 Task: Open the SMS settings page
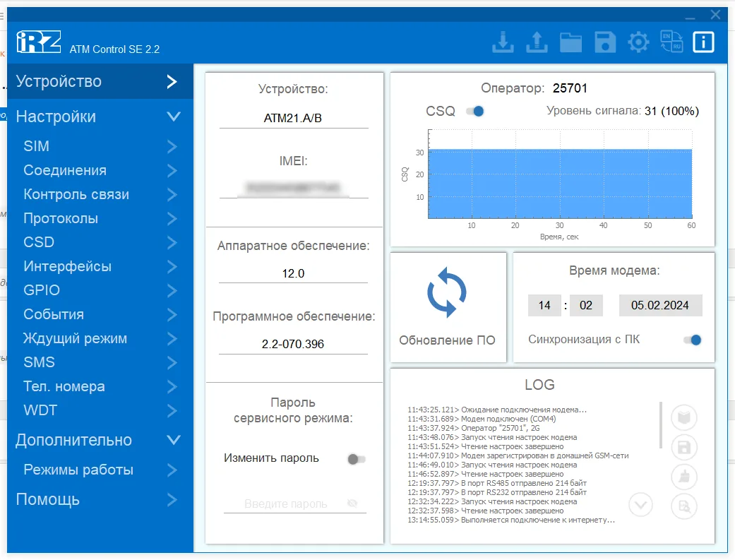(x=100, y=362)
